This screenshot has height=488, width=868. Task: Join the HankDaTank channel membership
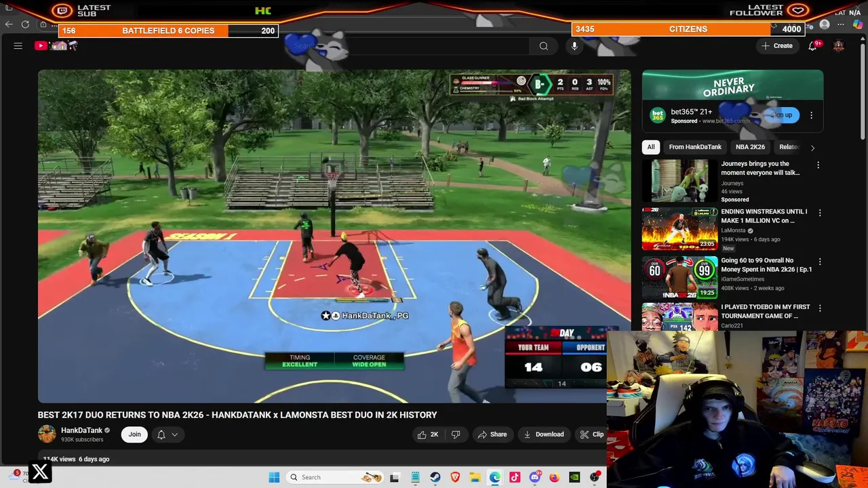click(135, 434)
